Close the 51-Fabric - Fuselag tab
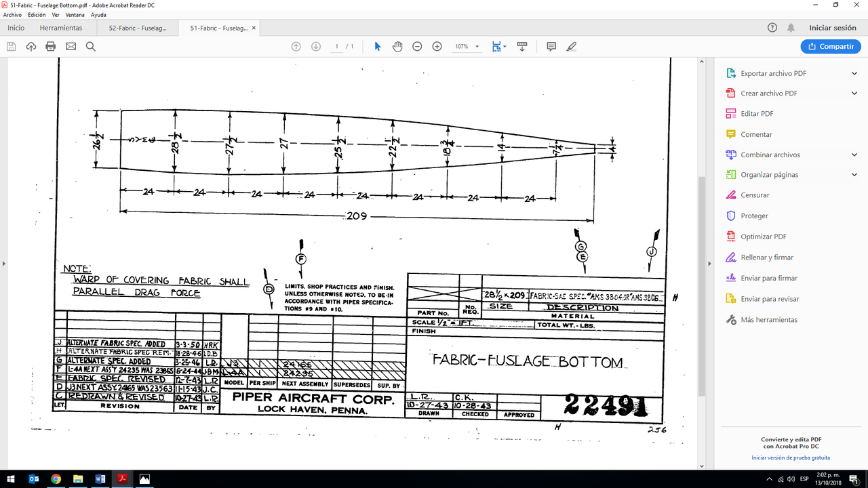The image size is (868, 488). (254, 28)
